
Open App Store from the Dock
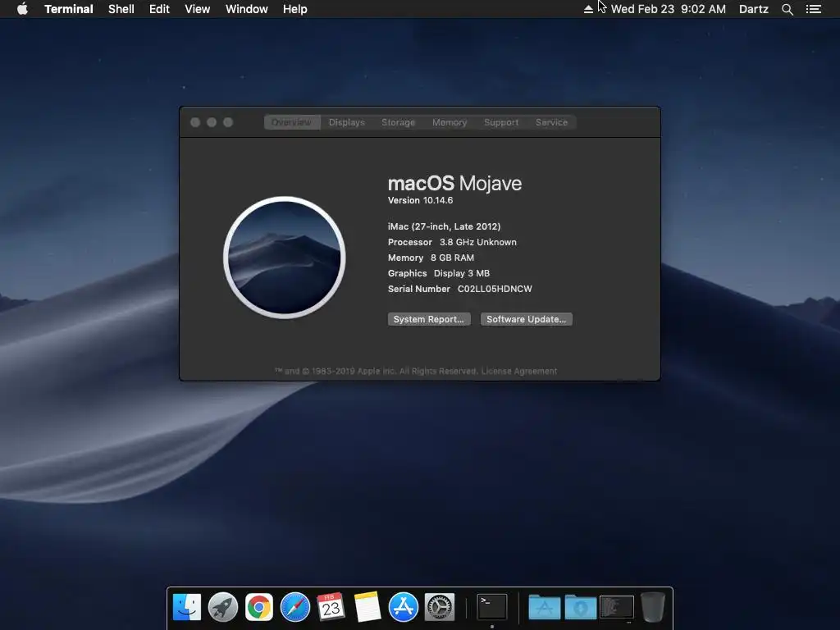coord(403,607)
